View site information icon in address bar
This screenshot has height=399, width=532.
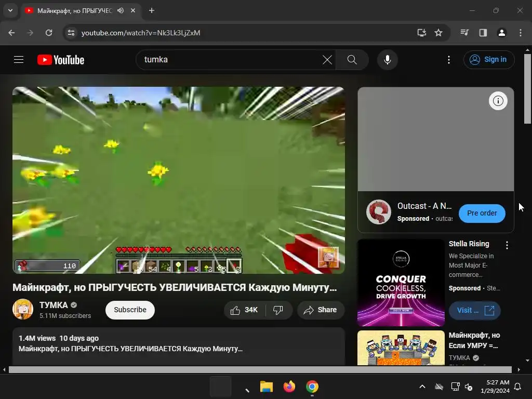click(x=71, y=33)
